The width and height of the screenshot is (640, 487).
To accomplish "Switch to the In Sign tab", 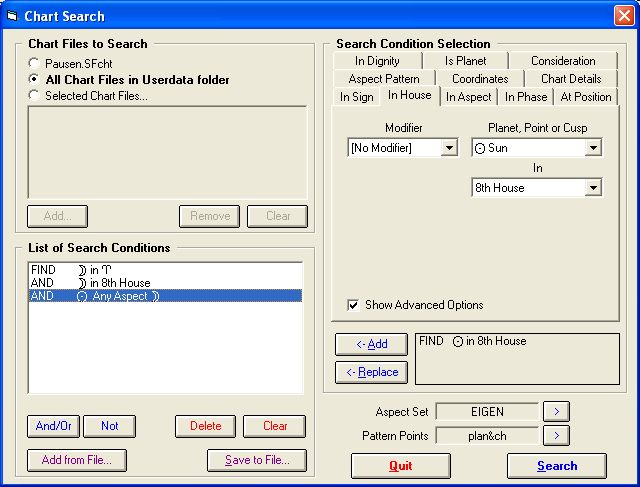I will 357,97.
